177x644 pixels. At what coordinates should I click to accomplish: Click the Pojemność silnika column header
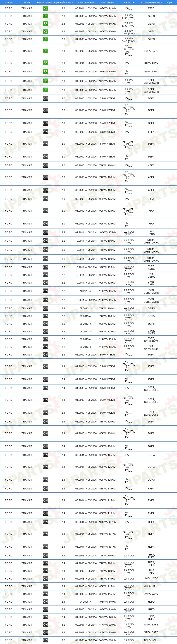tap(63, 2)
